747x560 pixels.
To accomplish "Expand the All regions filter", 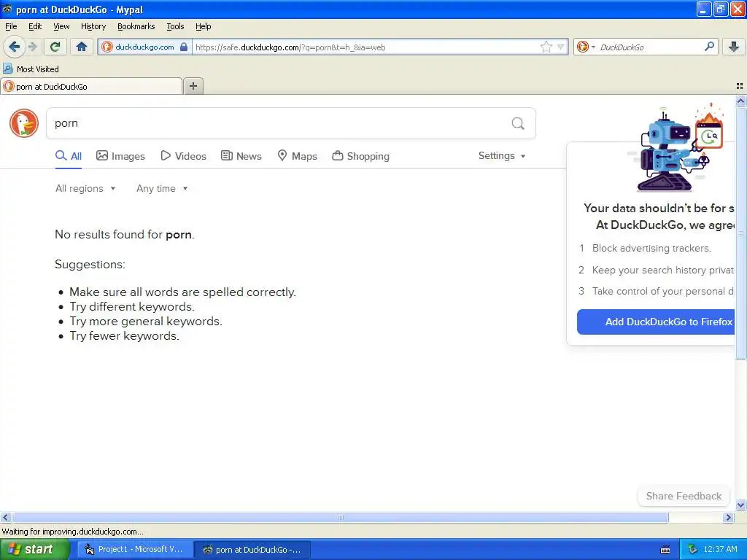I will coord(85,189).
